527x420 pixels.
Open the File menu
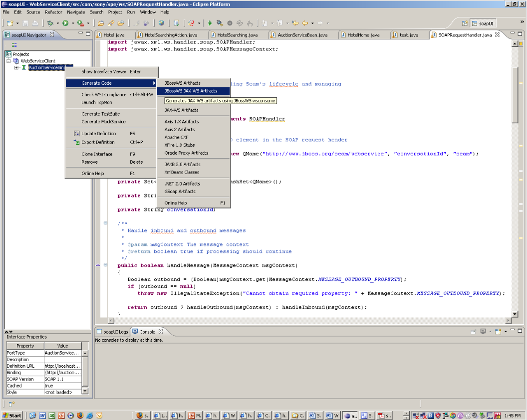(6, 12)
